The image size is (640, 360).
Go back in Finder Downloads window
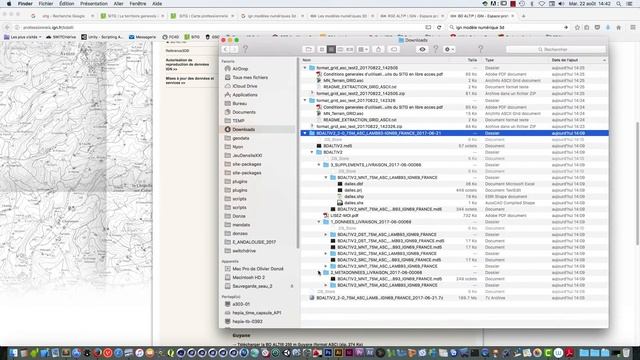tap(226, 49)
